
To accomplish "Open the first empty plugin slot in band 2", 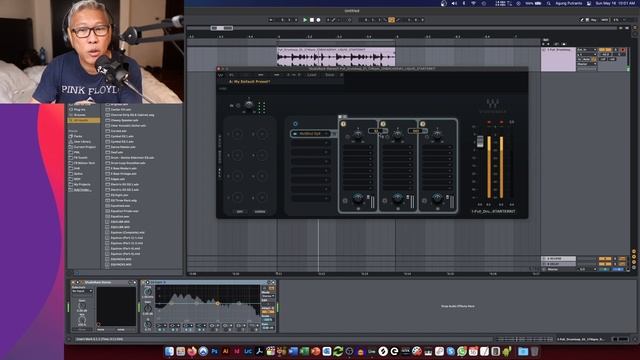I will tap(397, 147).
